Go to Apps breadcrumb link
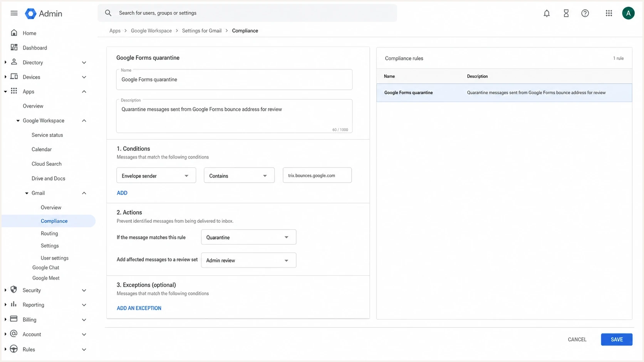The width and height of the screenshot is (644, 362). (x=115, y=31)
